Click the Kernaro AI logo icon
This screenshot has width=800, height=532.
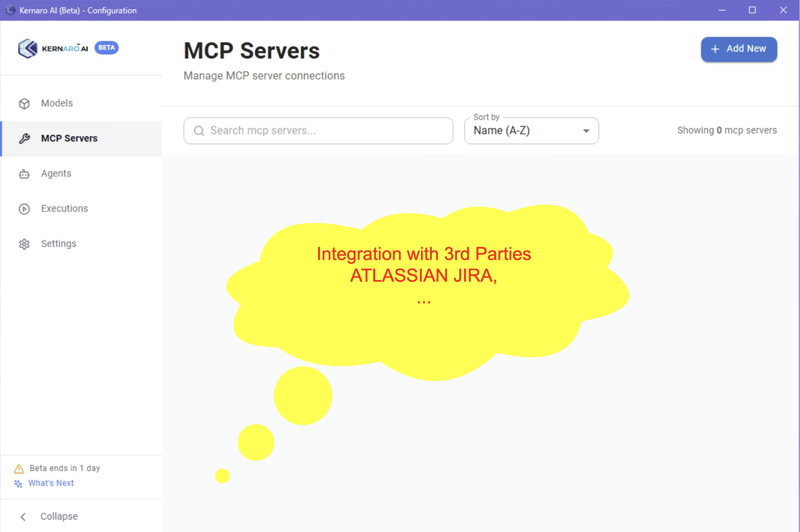coord(27,48)
